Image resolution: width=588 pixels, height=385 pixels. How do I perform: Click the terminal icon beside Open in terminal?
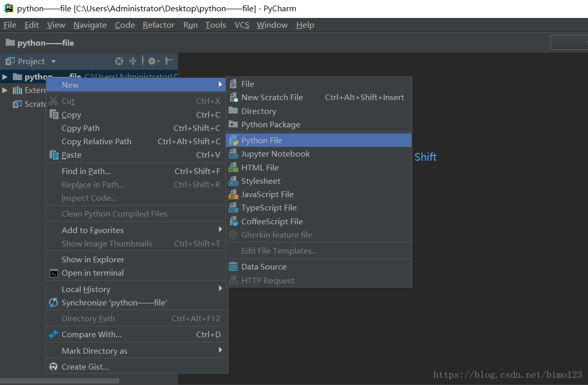coord(54,273)
